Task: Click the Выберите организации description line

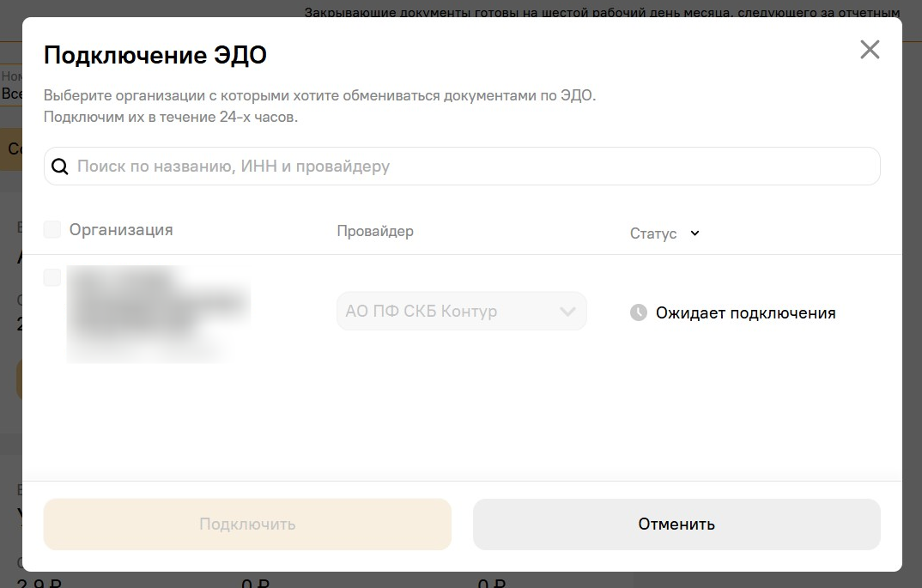Action: tap(319, 95)
